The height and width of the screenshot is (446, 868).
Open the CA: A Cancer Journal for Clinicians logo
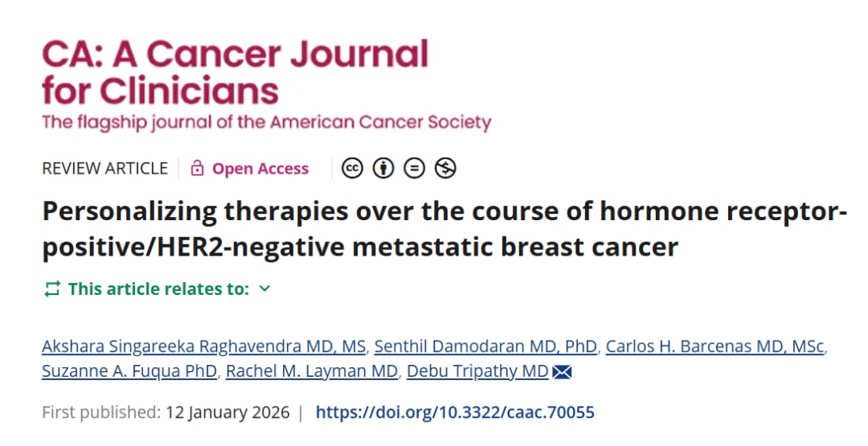235,72
